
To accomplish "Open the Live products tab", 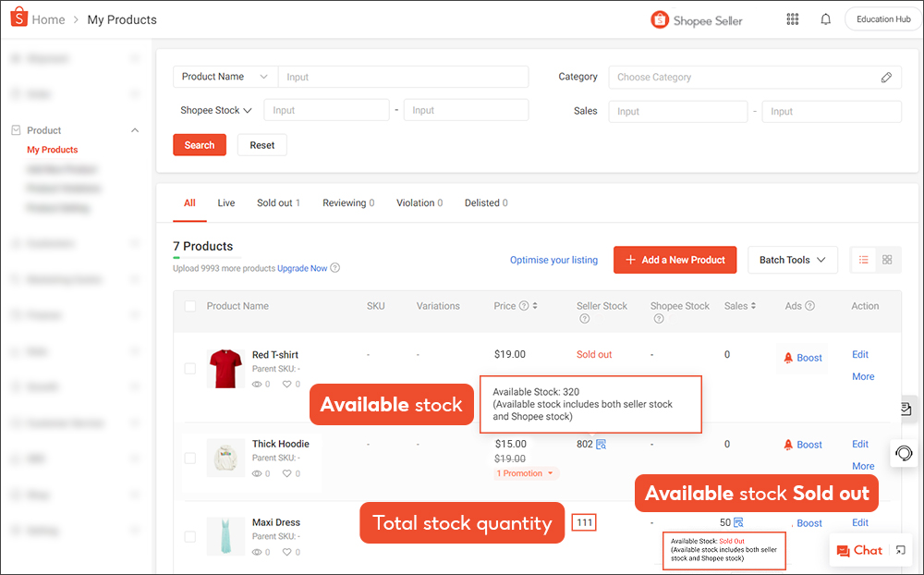I will point(225,202).
